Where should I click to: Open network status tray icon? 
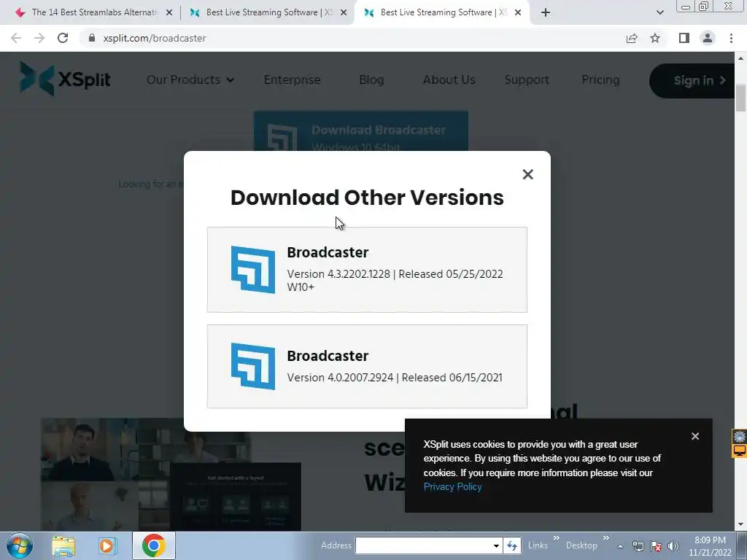click(638, 546)
